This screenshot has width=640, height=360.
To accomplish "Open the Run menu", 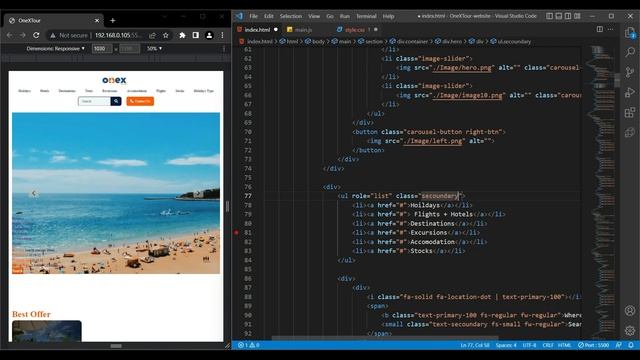I will point(345,16).
